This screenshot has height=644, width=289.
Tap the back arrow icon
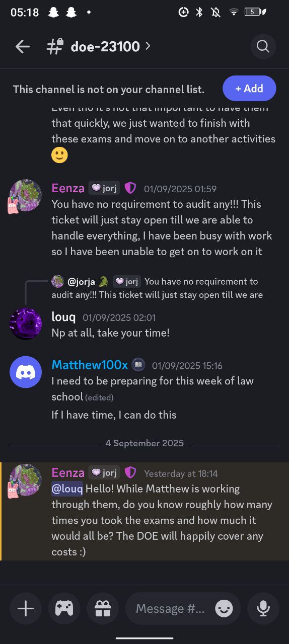pyautogui.click(x=23, y=47)
